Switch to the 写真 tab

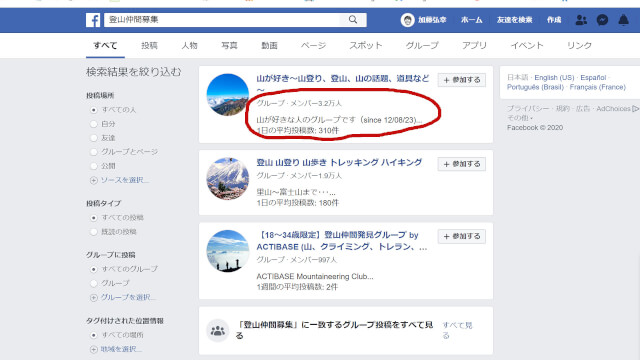click(229, 45)
